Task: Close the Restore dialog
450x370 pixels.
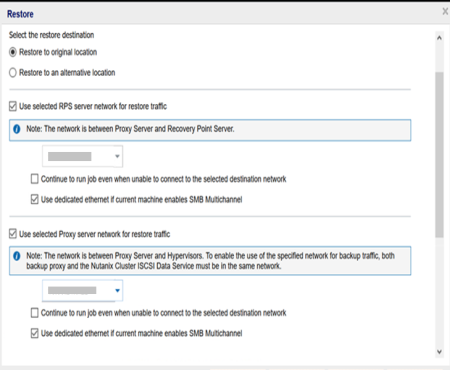Action: [445, 12]
